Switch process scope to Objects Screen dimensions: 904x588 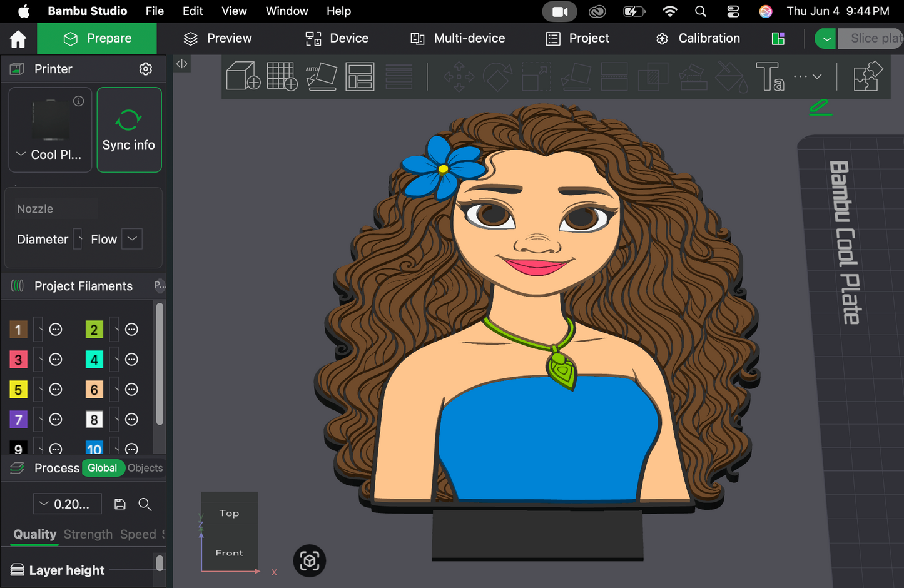(145, 468)
